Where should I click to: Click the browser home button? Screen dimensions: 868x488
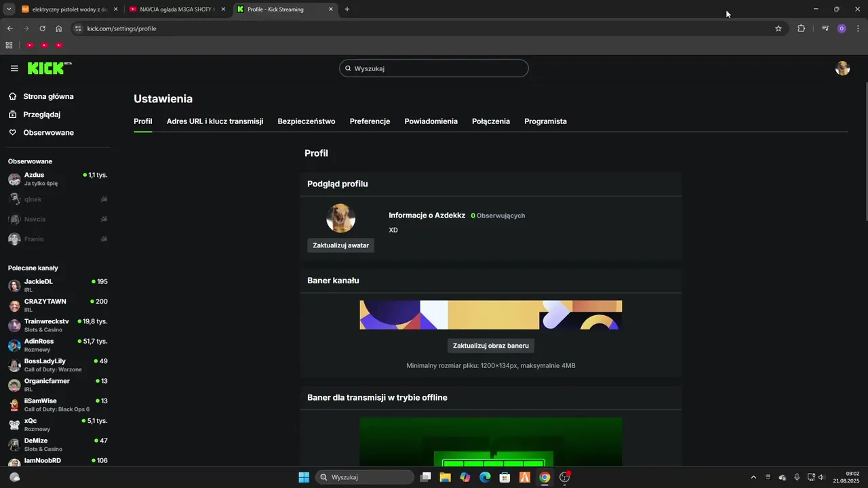(59, 28)
